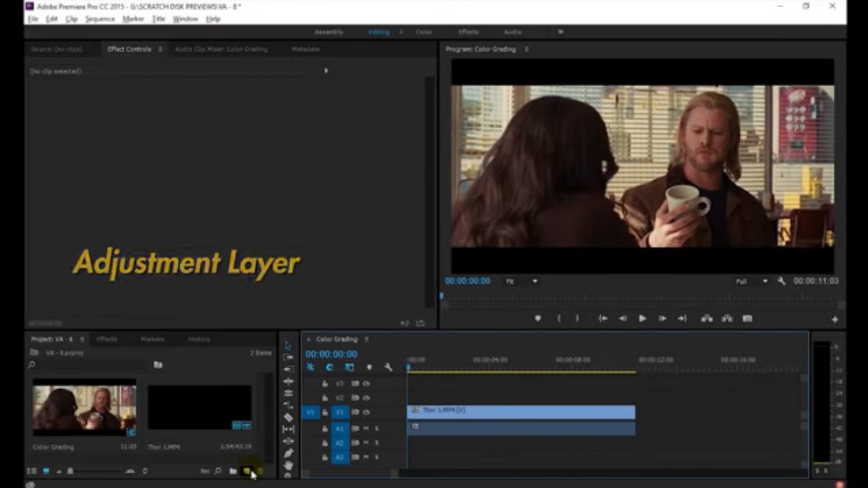Open Program monitor settings wrench

click(x=781, y=281)
